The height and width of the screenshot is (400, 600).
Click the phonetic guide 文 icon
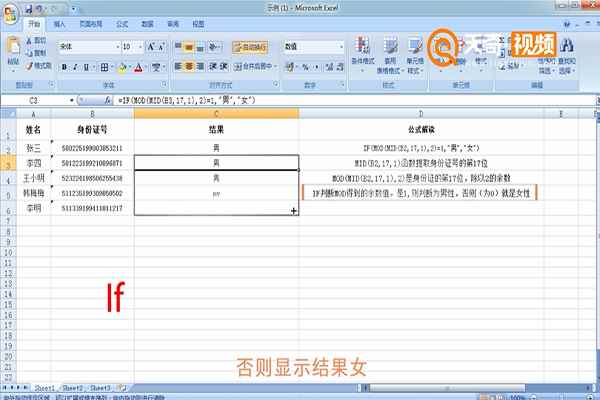(x=156, y=67)
